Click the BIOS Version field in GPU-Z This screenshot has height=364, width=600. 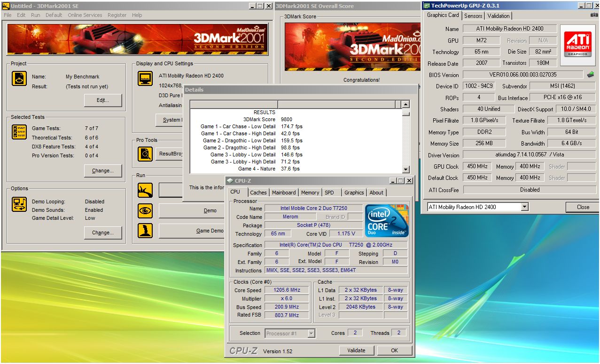click(523, 74)
